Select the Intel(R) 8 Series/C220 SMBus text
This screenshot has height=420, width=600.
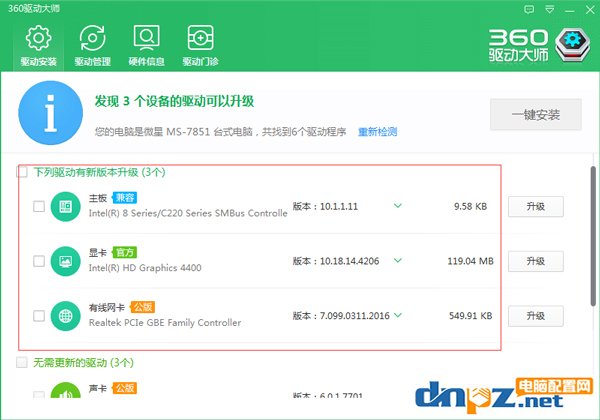tap(188, 213)
